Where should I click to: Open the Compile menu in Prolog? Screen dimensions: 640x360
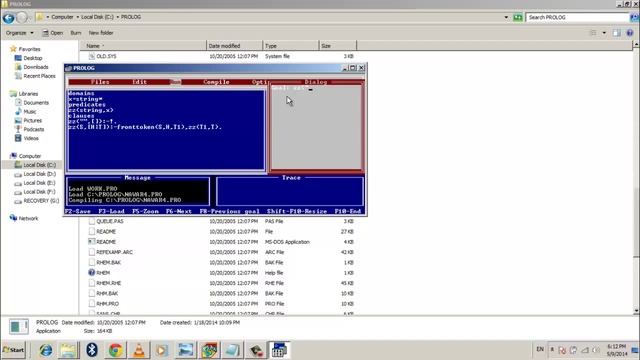coord(216,82)
